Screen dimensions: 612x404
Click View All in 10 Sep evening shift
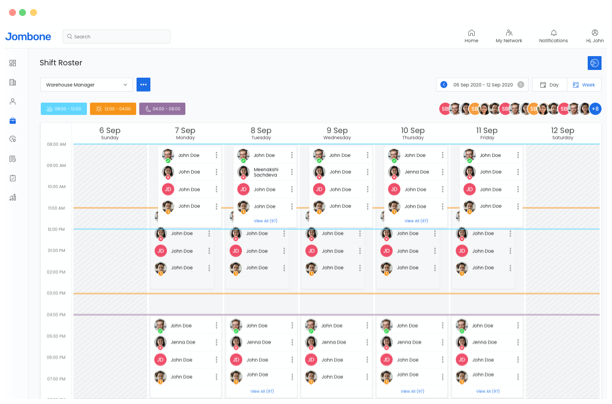[412, 391]
